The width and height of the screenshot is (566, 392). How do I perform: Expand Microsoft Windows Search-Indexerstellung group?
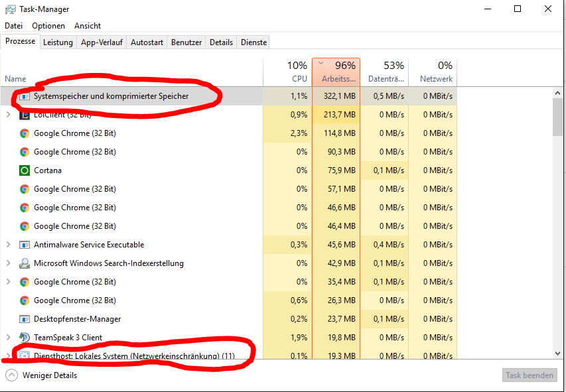(9, 263)
